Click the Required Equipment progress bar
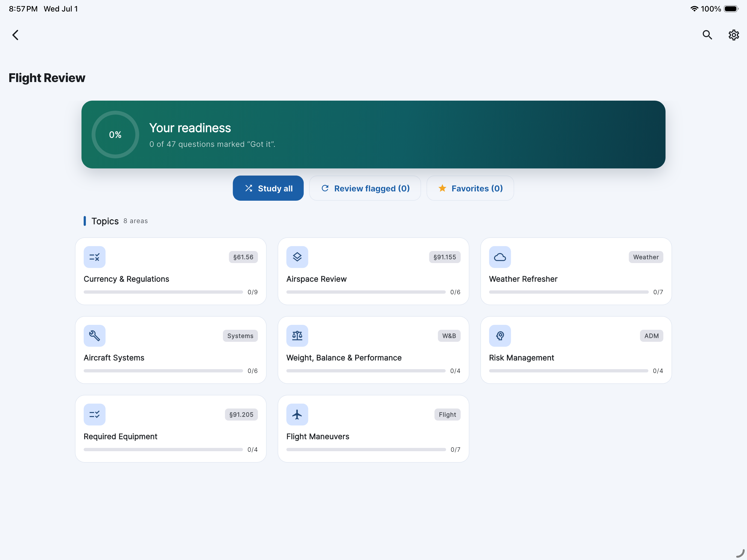The height and width of the screenshot is (560, 747). coord(163,450)
